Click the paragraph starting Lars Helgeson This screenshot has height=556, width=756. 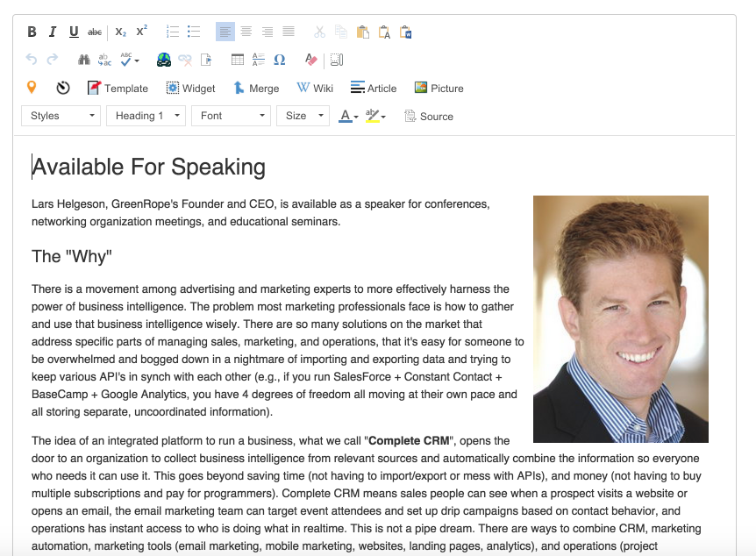[x=260, y=212]
